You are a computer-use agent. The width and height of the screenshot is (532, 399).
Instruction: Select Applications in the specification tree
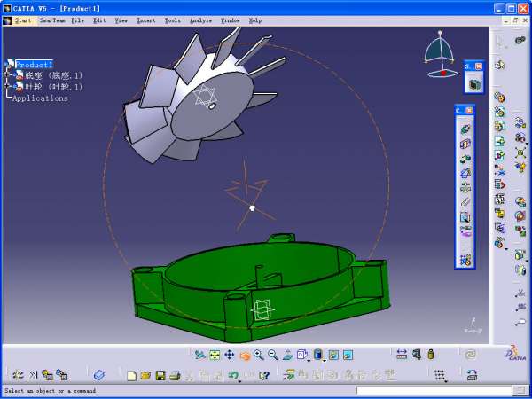[x=40, y=98]
